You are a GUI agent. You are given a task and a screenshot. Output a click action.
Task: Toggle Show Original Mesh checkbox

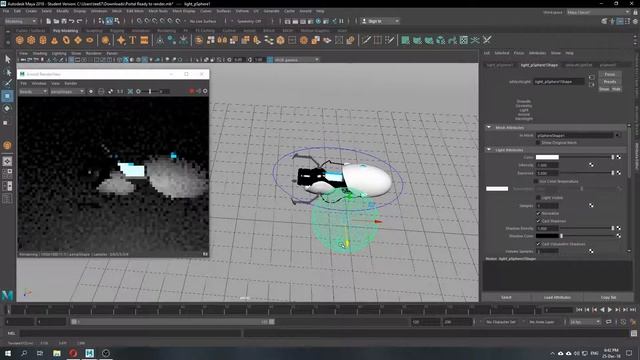coord(538,142)
